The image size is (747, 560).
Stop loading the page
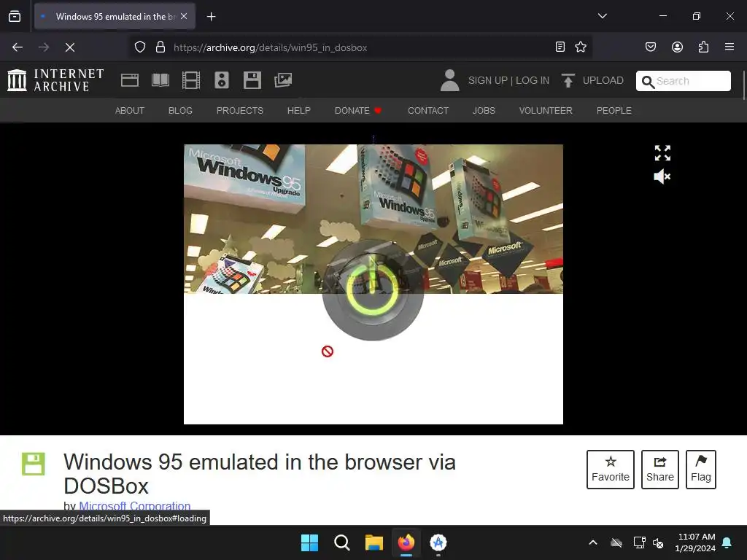(x=70, y=47)
